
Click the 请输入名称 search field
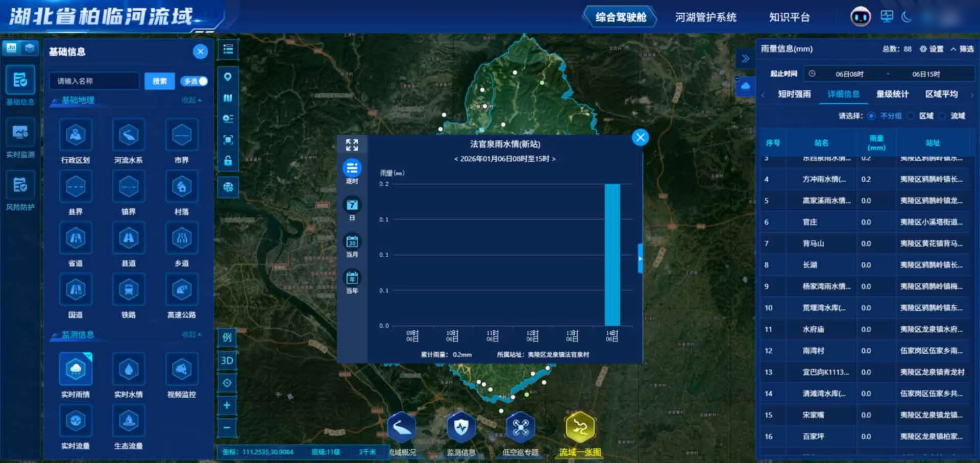(x=94, y=81)
